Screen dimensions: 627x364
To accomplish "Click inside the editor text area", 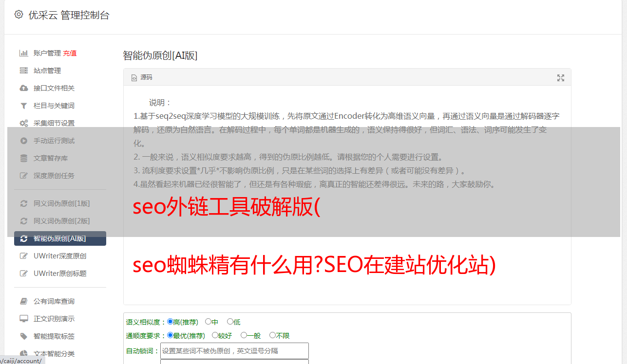I will pyautogui.click(x=347, y=195).
